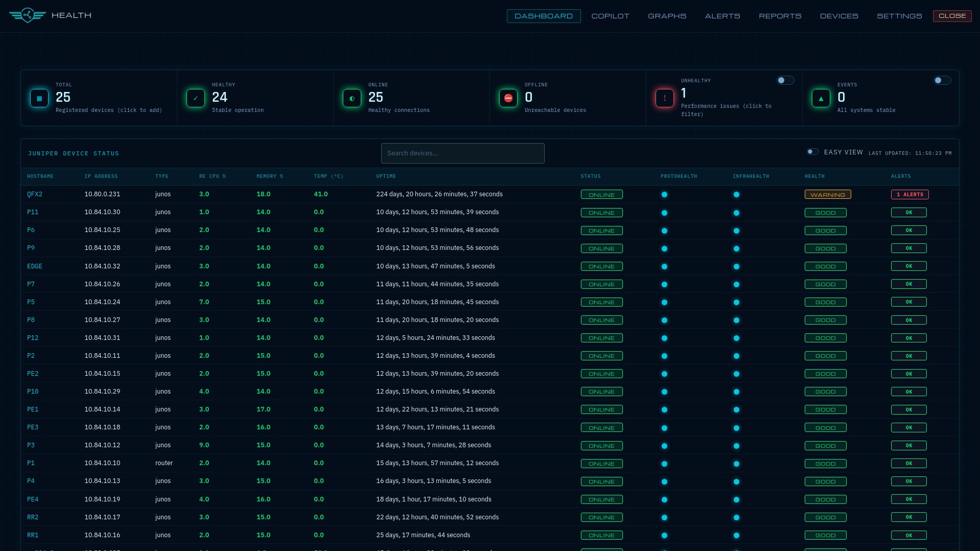Click the InfraHealth dot for P5
This screenshot has width=980, height=551.
pos(736,302)
